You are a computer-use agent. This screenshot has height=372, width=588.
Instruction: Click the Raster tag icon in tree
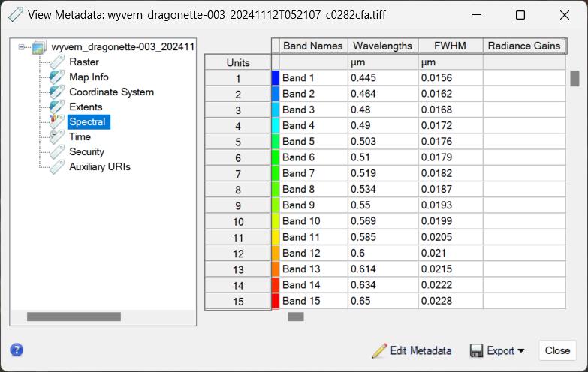[57, 61]
